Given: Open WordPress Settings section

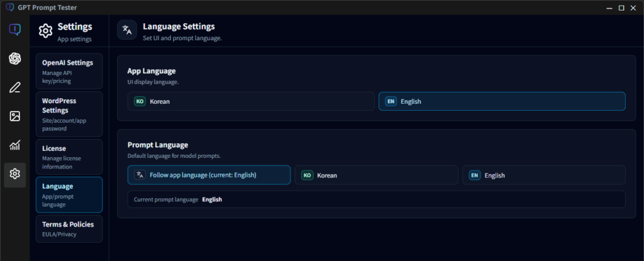Looking at the screenshot, I should click(69, 114).
